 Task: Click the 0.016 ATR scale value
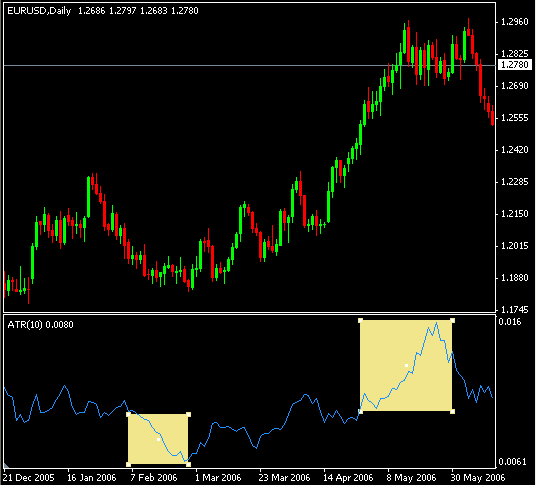pyautogui.click(x=510, y=322)
